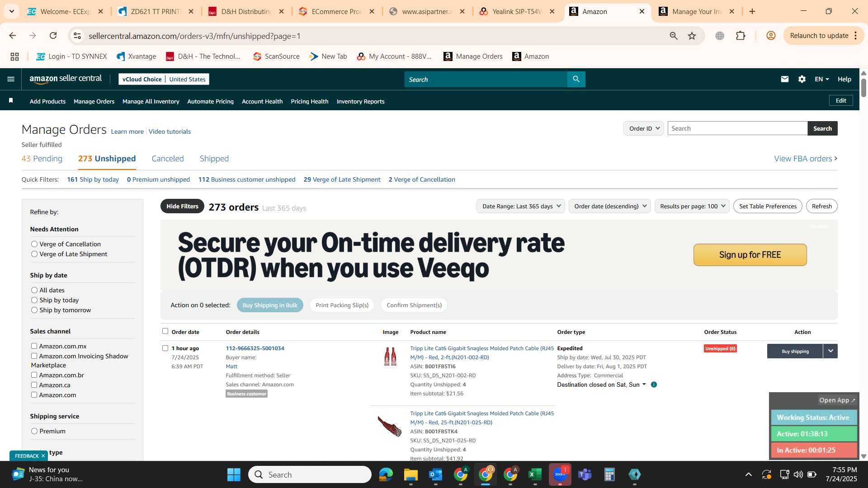The width and height of the screenshot is (868, 488).
Task: Filter by 161 Ship by today link
Action: [x=93, y=179]
